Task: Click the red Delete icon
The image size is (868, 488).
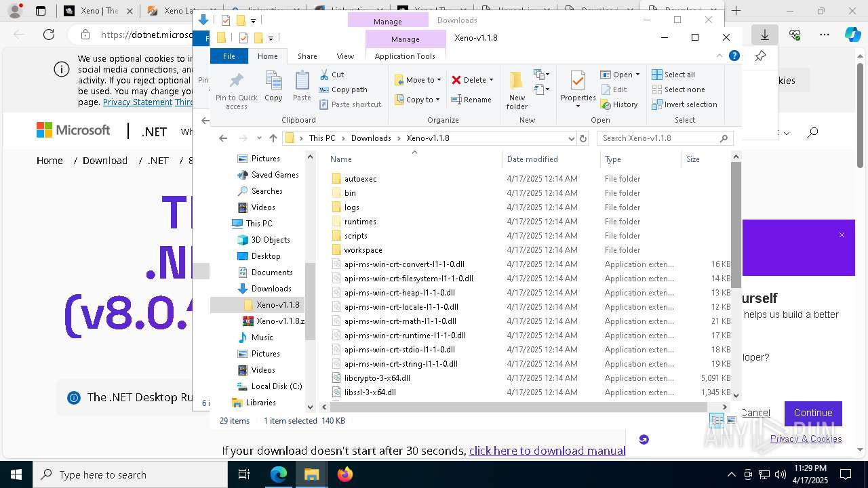Action: (456, 80)
